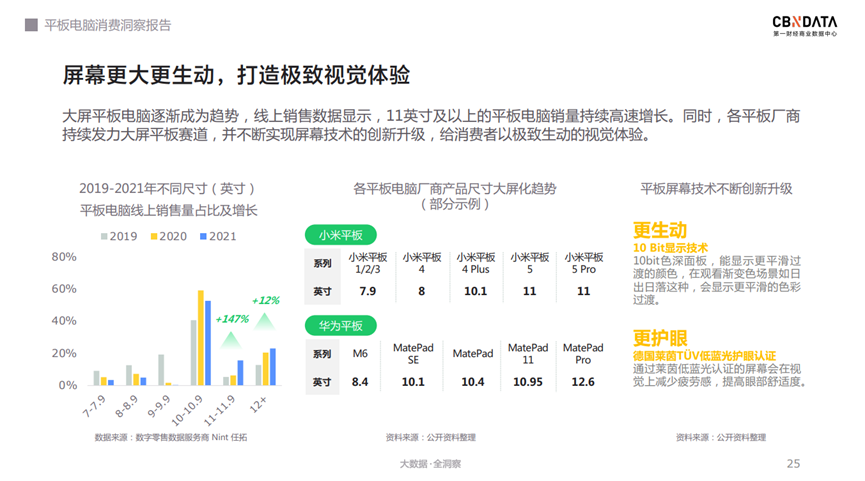The image size is (865, 481).
Task: Click the gray 2019 bar for 9-9.9
Action: coord(161,370)
